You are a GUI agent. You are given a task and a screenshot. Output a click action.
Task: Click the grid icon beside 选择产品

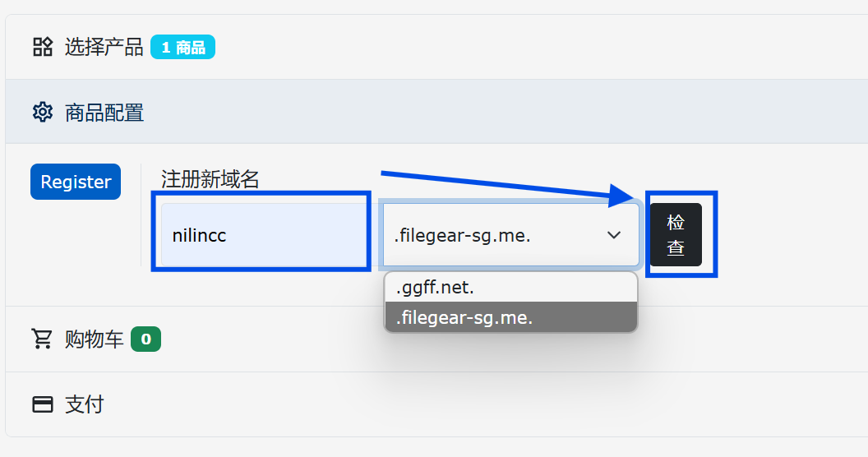pos(43,47)
